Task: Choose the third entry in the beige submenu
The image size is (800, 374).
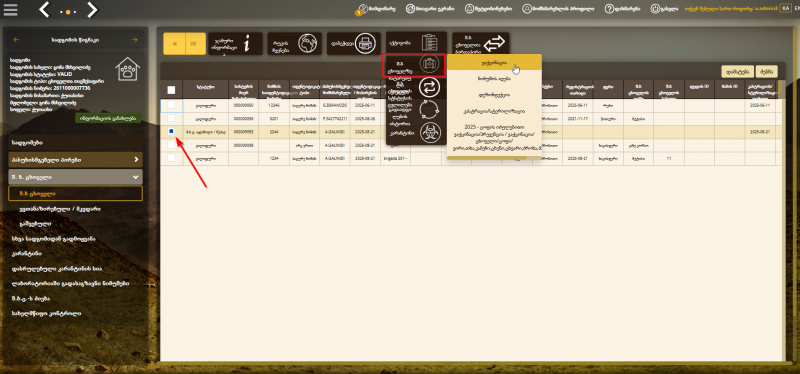Action: [494, 94]
